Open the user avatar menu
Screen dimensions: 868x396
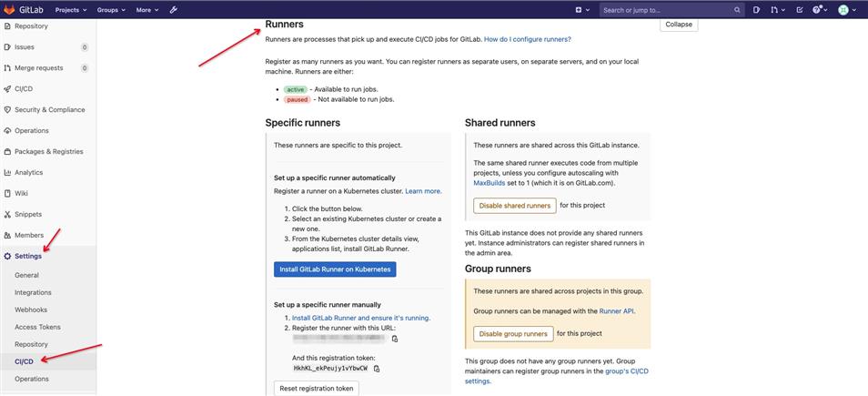click(x=846, y=10)
